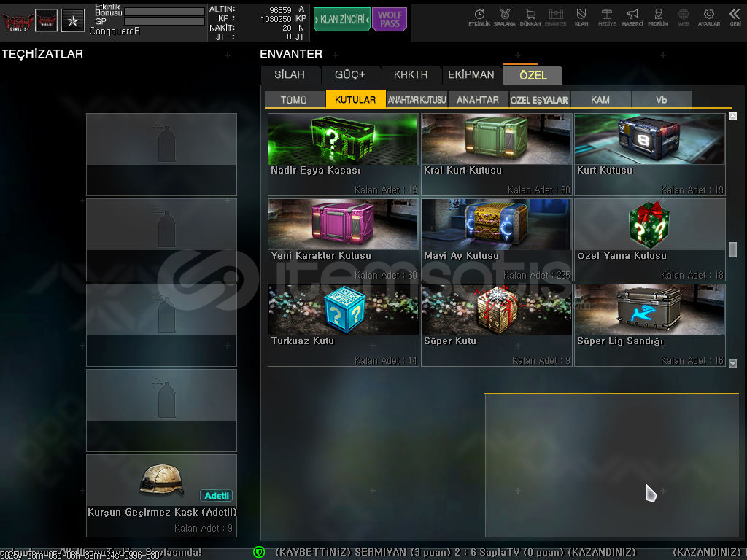The width and height of the screenshot is (747, 560).
Task: Open the Profilim icon
Action: pos(658,17)
